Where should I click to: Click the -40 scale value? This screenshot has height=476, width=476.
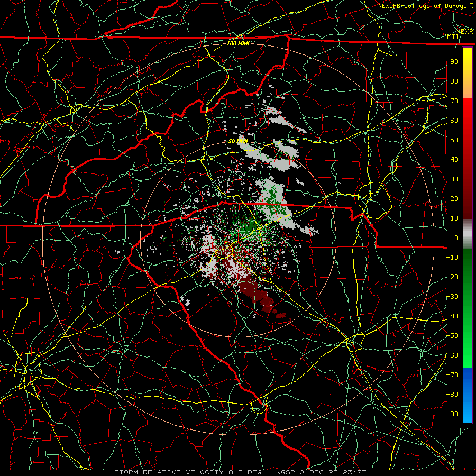click(452, 316)
